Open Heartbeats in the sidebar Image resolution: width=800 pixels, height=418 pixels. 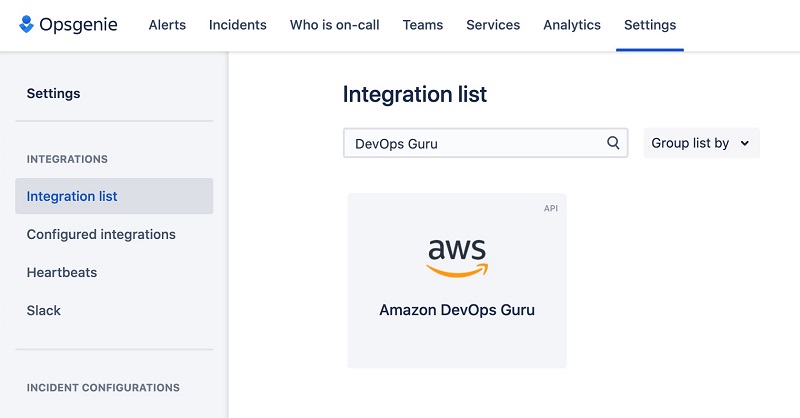pos(62,273)
